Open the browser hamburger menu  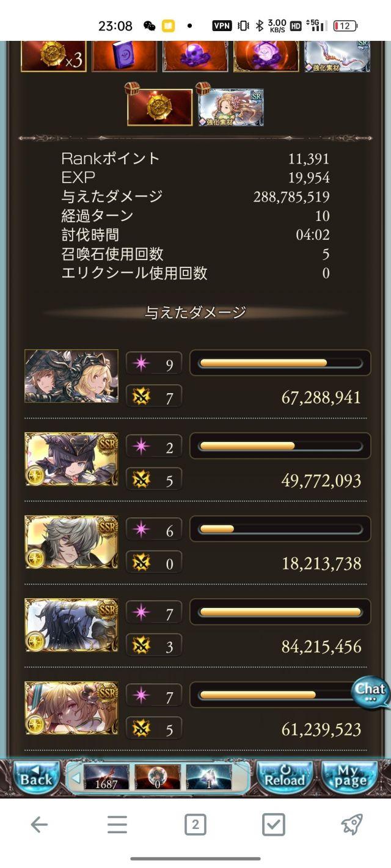point(117,825)
